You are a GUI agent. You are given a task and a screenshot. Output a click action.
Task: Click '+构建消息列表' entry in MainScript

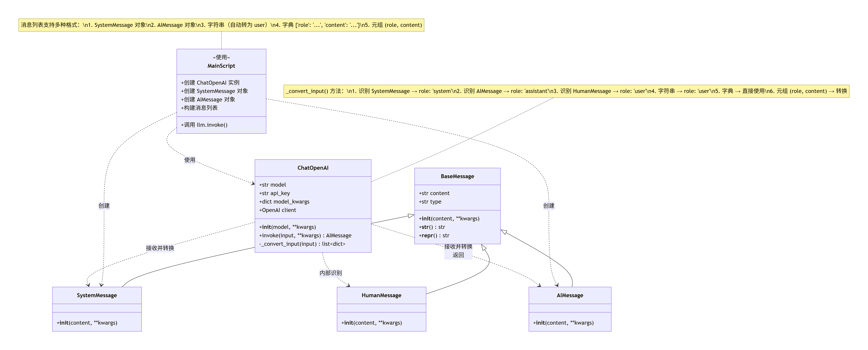pyautogui.click(x=199, y=108)
